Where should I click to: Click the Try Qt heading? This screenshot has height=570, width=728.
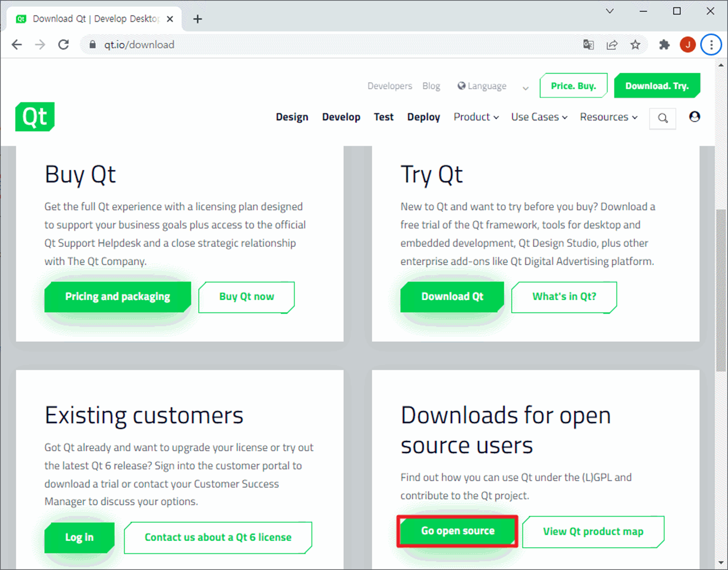pyautogui.click(x=431, y=175)
